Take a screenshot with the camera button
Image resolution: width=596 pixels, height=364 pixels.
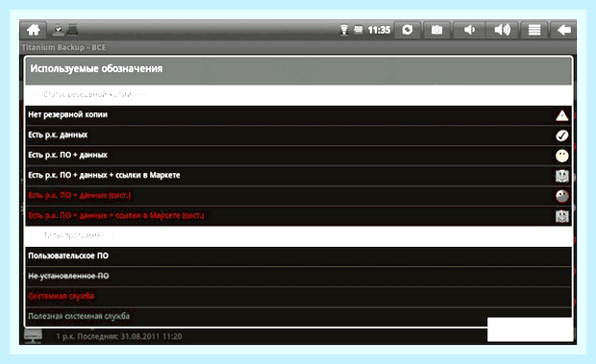click(436, 30)
